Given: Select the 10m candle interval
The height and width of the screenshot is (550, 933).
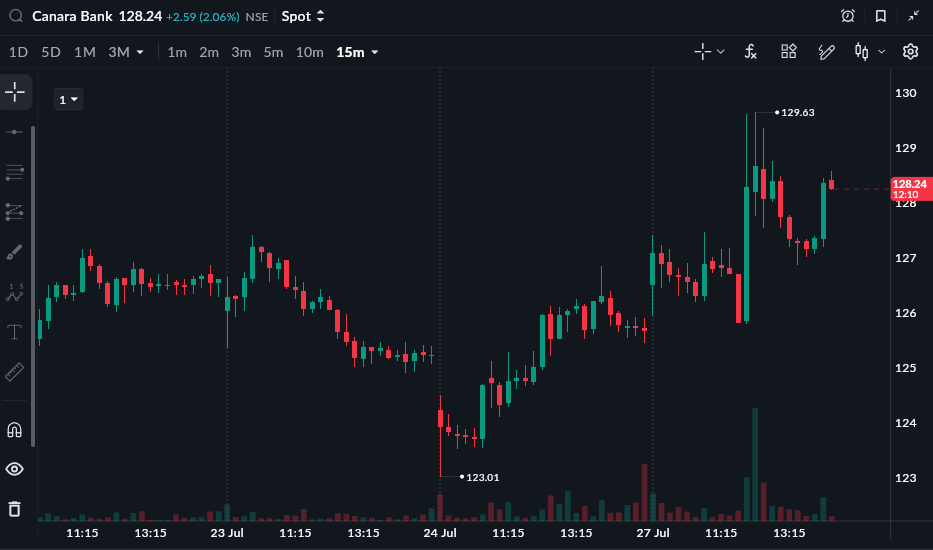Looking at the screenshot, I should click(309, 52).
